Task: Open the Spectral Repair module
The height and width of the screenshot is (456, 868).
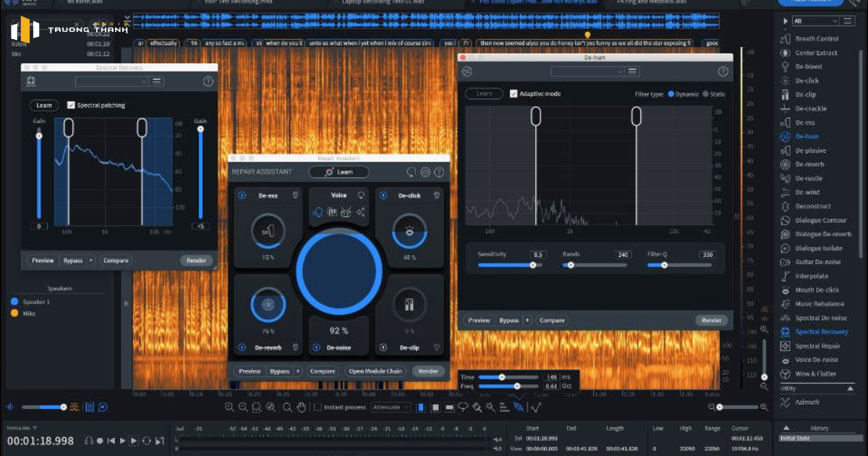Action: point(817,346)
